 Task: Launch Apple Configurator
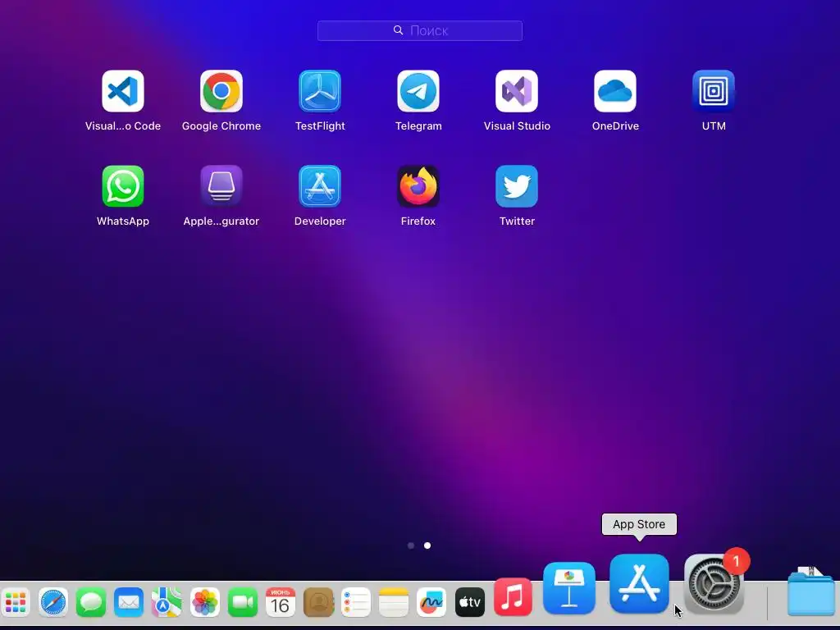click(221, 186)
